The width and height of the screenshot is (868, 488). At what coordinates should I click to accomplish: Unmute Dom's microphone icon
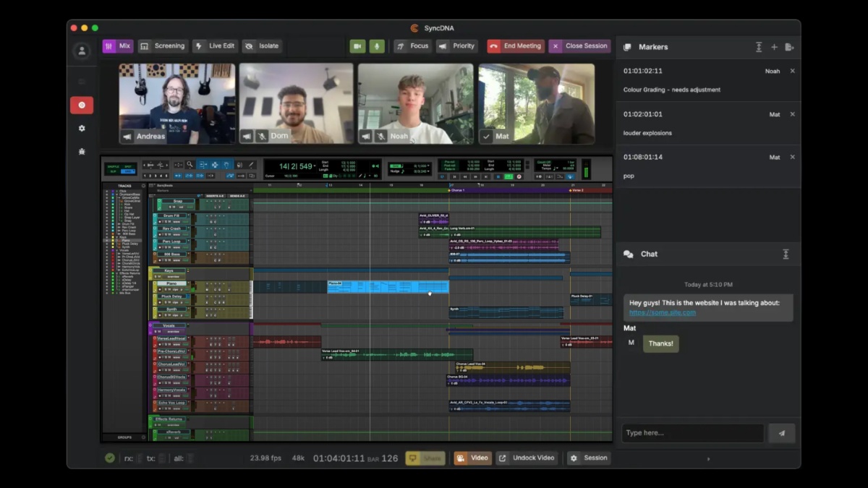[x=262, y=136]
